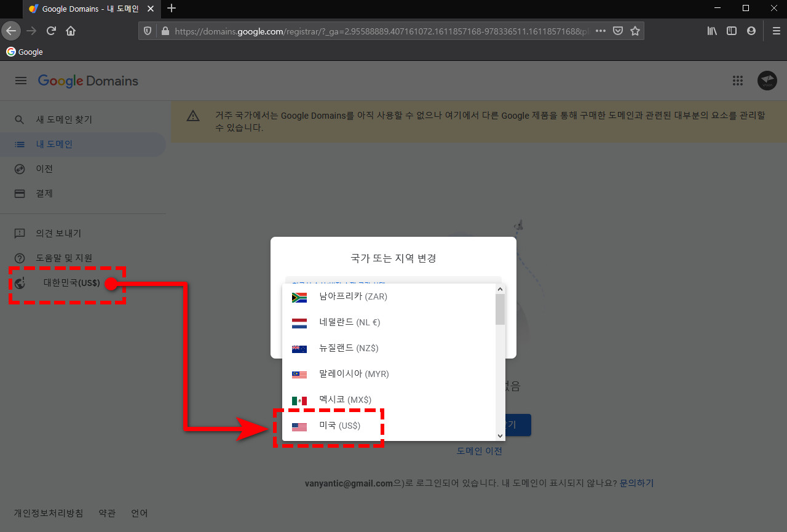Open 언어 language settings

tap(140, 513)
